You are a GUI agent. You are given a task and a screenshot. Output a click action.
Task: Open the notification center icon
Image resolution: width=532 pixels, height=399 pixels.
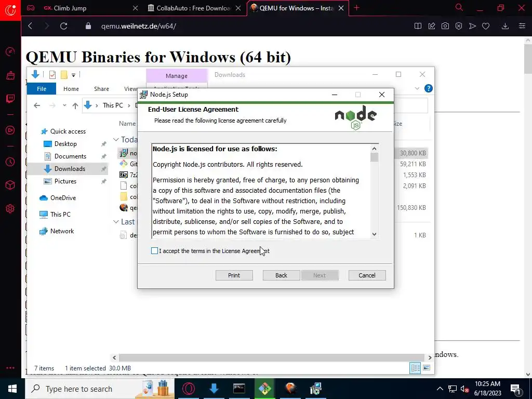[516, 389]
